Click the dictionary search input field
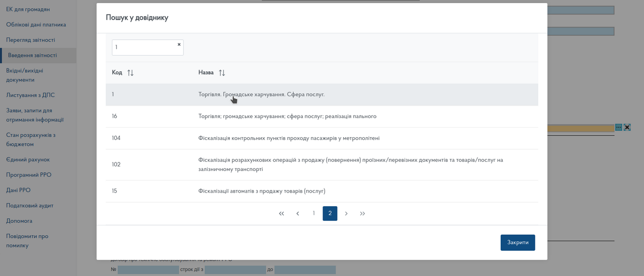 click(143, 47)
